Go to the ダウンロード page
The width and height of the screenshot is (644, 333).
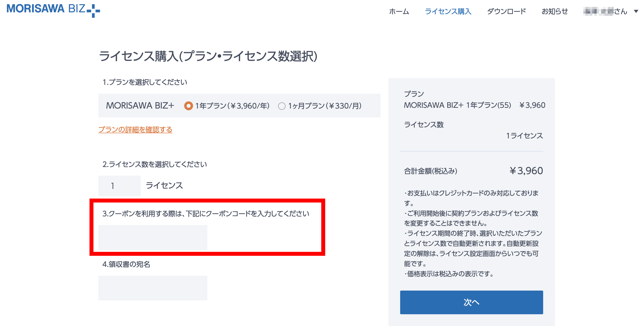506,11
